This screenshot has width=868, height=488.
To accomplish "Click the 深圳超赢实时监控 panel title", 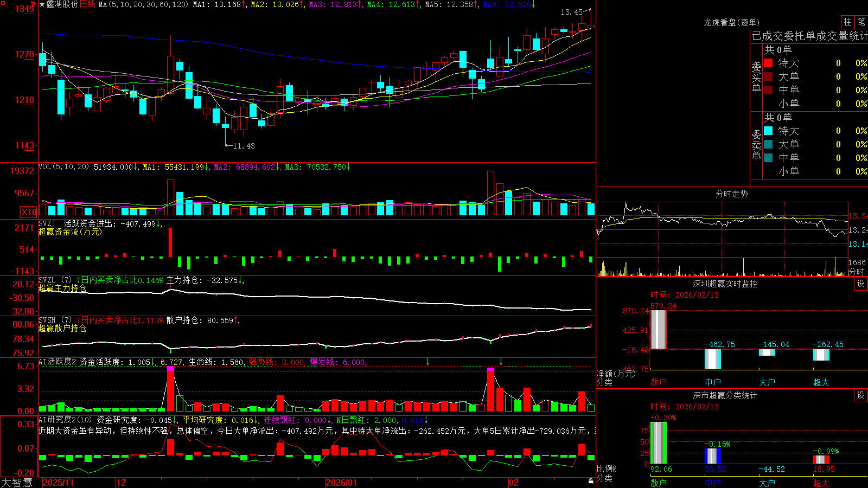I will 725,284.
